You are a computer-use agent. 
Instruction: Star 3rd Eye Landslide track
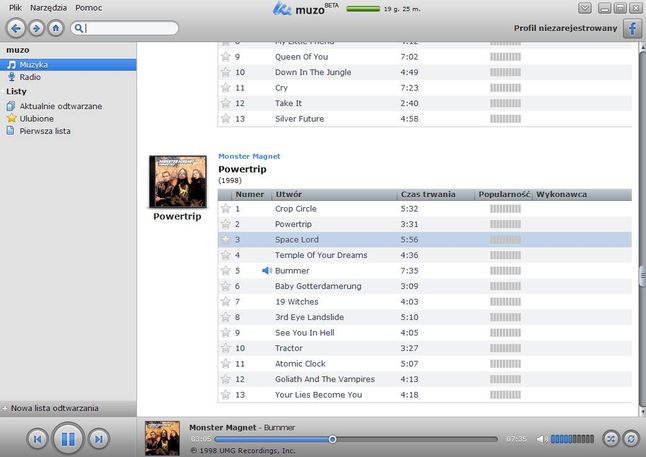tap(225, 317)
